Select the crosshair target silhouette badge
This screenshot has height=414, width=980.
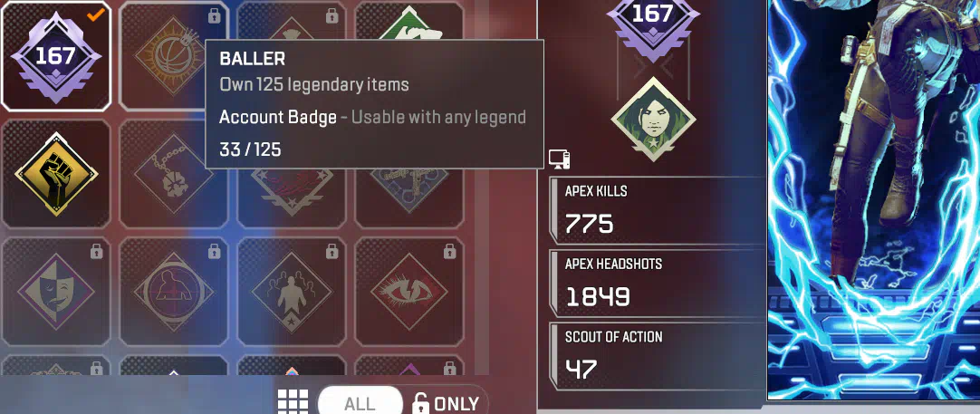pyautogui.click(x=173, y=292)
